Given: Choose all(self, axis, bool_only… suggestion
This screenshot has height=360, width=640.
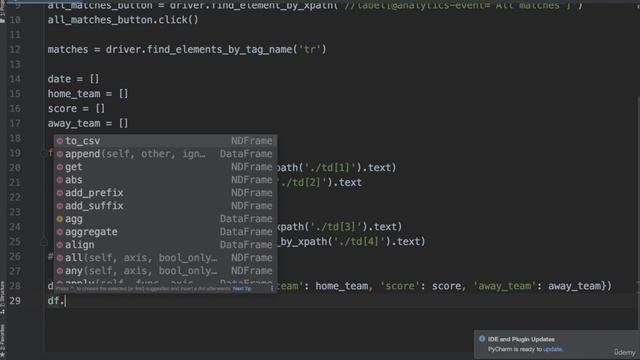Looking at the screenshot, I should point(165,258).
